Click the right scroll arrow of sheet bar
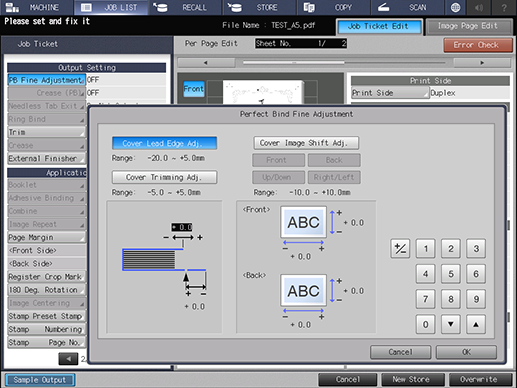The height and width of the screenshot is (388, 517). [482, 63]
